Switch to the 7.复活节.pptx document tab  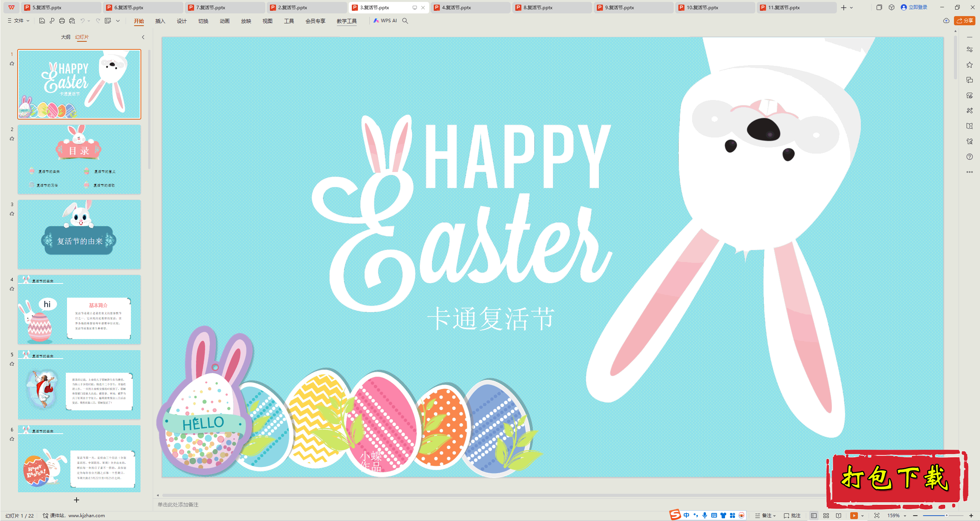pyautogui.click(x=225, y=7)
